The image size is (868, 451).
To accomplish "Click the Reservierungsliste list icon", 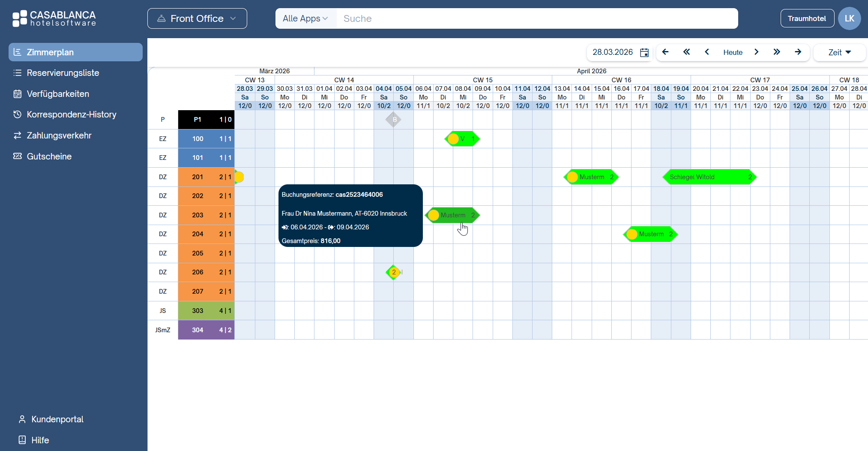I will coord(17,73).
